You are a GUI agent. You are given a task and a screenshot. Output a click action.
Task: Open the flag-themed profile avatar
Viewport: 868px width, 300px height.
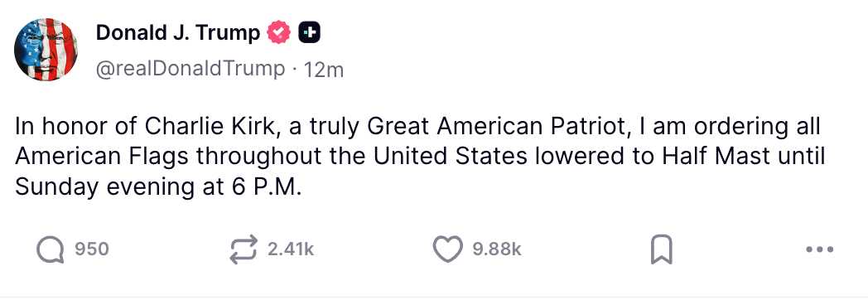click(x=46, y=50)
